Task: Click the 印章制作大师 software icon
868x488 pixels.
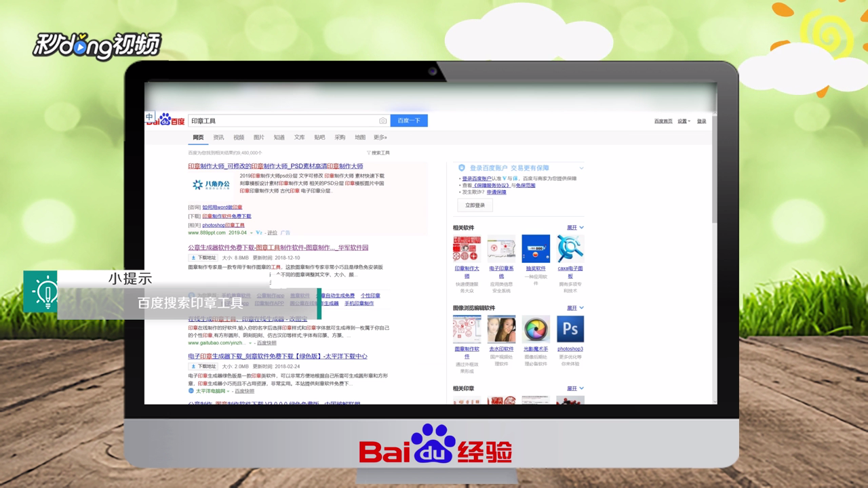Action: (467, 249)
